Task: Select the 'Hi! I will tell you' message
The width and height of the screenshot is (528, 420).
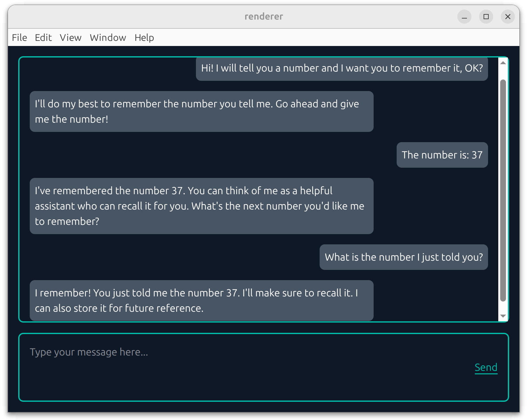Action: pos(342,68)
